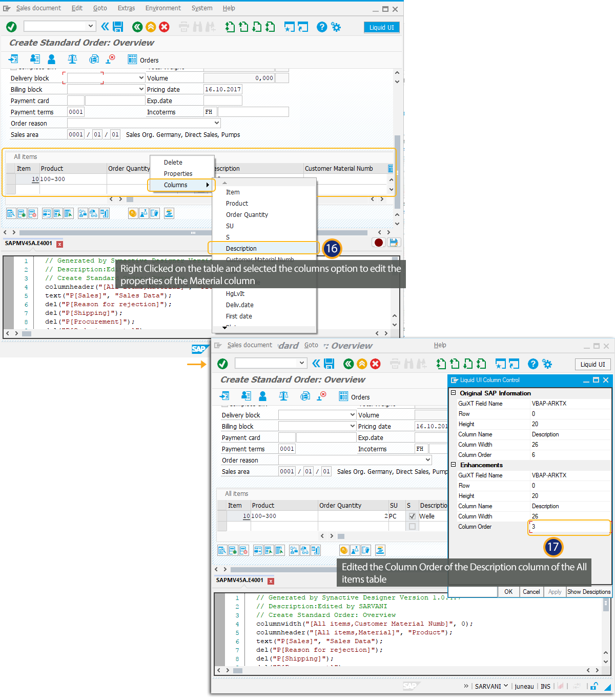Image resolution: width=615 pixels, height=700 pixels.
Task: Close the SAPMV45A.E4001 tab in Column Control window
Action: pos(271,581)
